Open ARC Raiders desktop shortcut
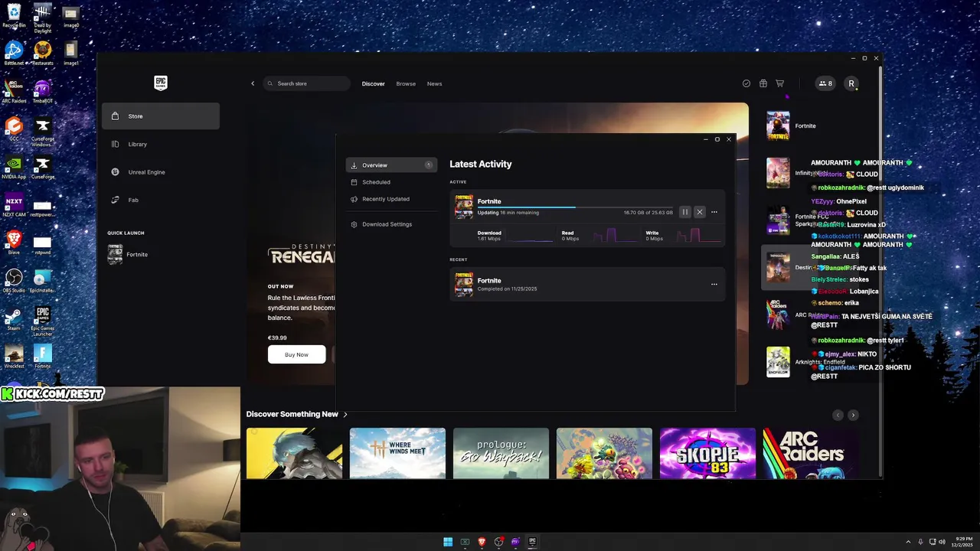The height and width of the screenshot is (551, 980). [x=14, y=91]
